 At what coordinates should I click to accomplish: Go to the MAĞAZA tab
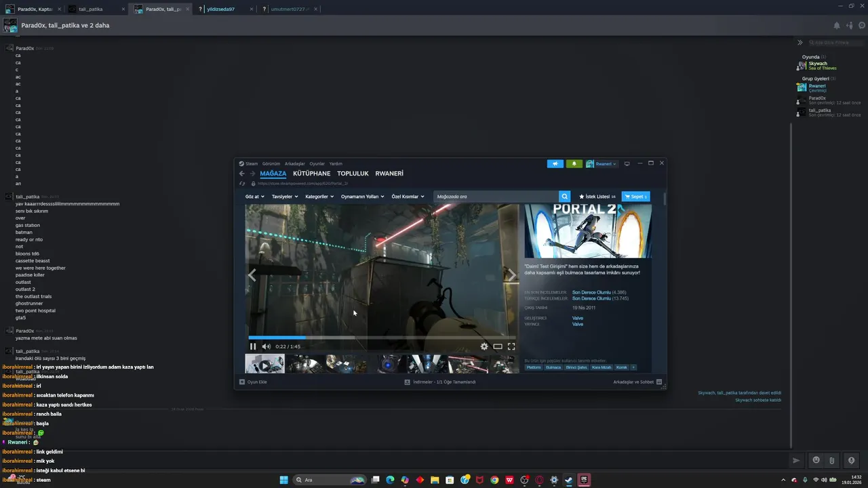click(x=273, y=174)
